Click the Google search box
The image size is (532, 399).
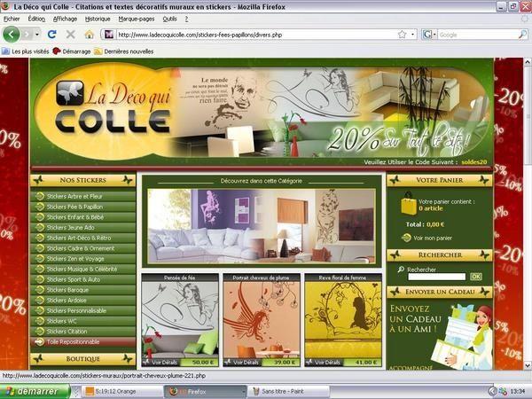click(478, 35)
